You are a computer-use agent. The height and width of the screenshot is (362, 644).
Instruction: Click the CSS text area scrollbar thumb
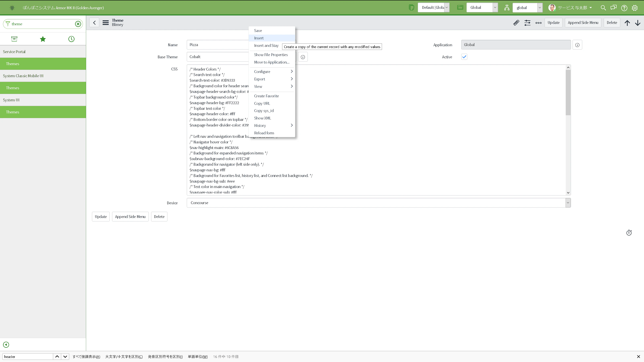click(x=568, y=93)
